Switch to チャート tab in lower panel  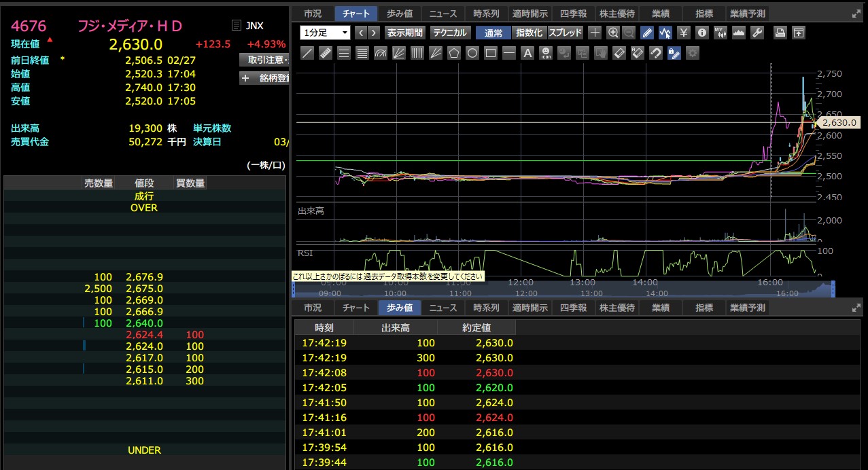(356, 308)
